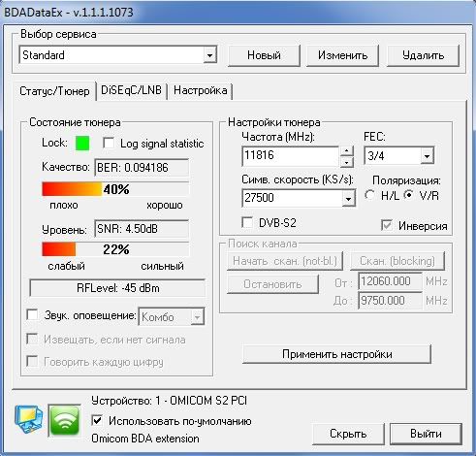The image size is (476, 456).
Task: Increase frequency with the up spinner arrow
Action: click(x=346, y=151)
